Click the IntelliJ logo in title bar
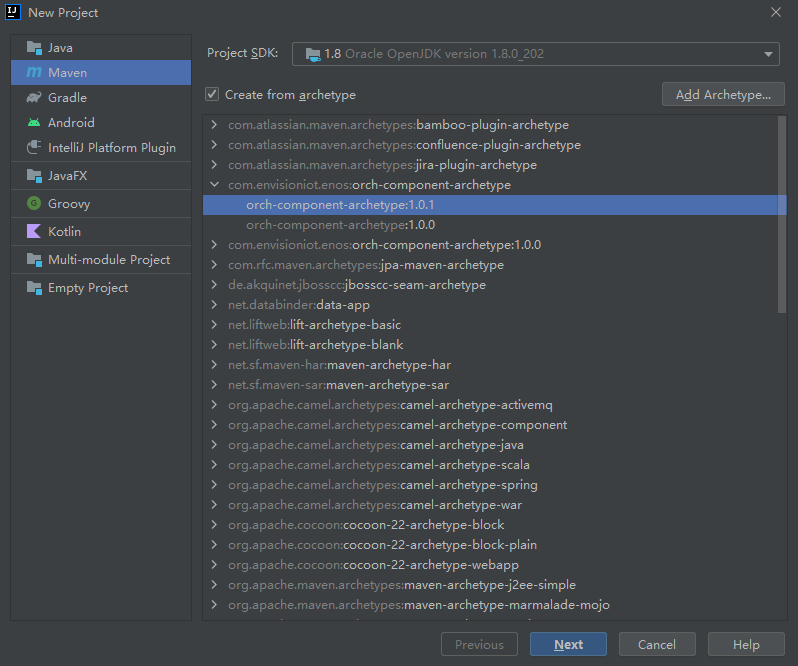Viewport: 798px width, 666px height. pos(13,12)
